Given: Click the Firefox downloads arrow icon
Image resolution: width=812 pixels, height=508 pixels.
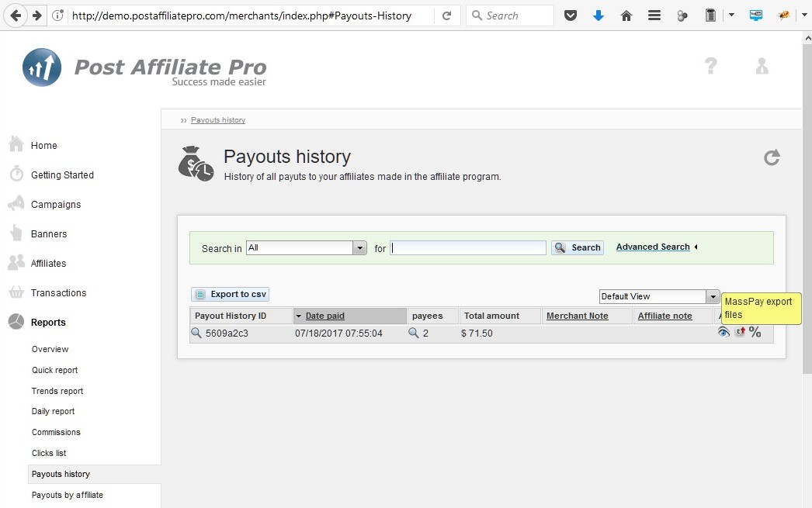Looking at the screenshot, I should click(x=598, y=16).
